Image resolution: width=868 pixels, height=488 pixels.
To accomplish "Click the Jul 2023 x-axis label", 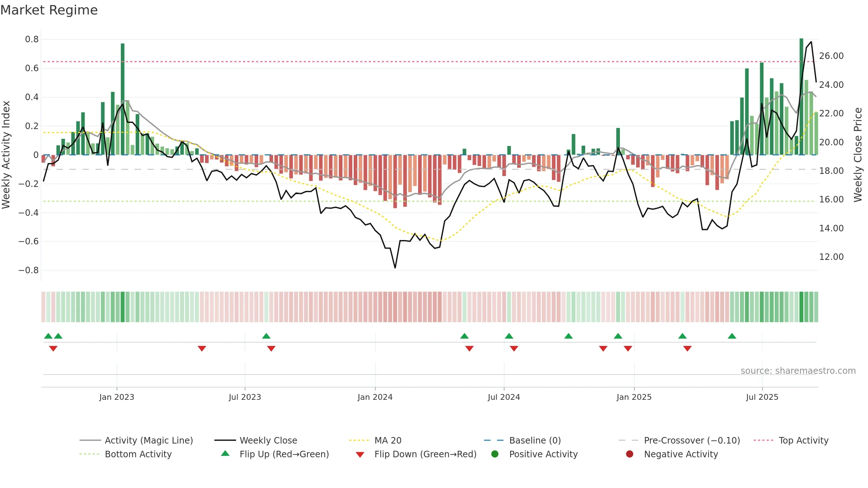I will [x=245, y=397].
